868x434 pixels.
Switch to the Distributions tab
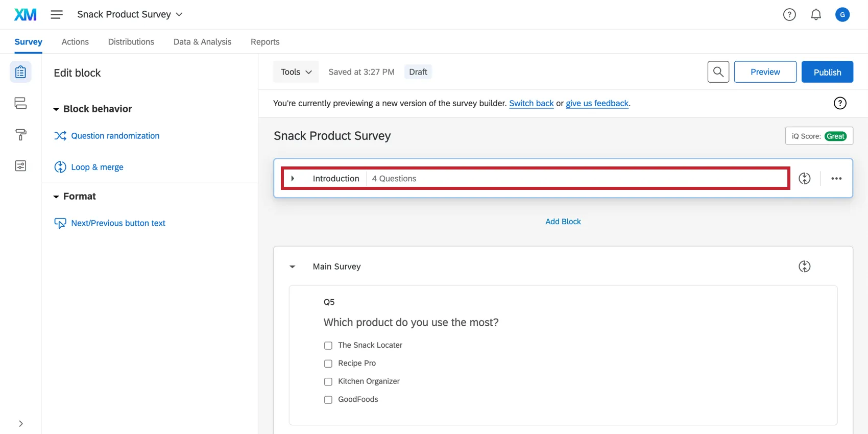tap(131, 42)
